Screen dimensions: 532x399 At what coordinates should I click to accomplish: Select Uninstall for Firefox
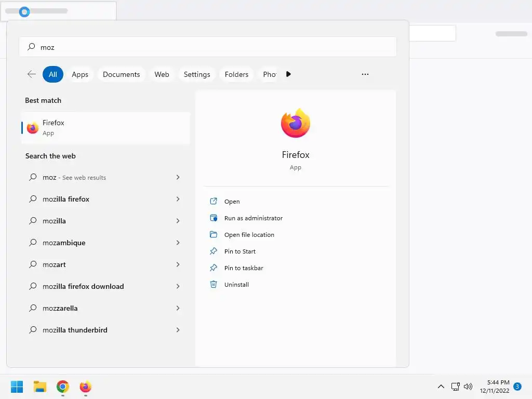click(236, 285)
